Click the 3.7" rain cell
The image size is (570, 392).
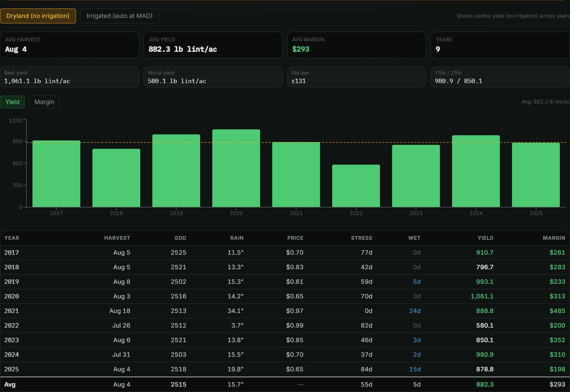point(237,326)
